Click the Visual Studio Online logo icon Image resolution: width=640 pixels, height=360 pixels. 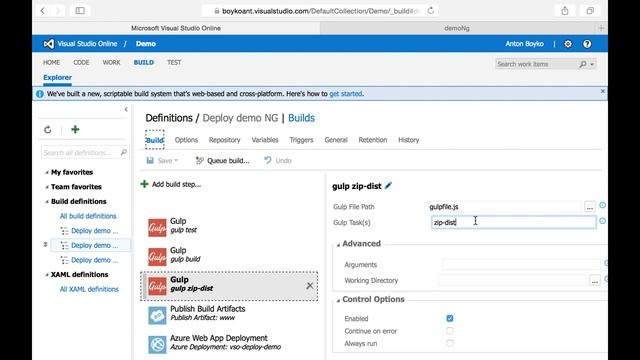click(x=49, y=44)
